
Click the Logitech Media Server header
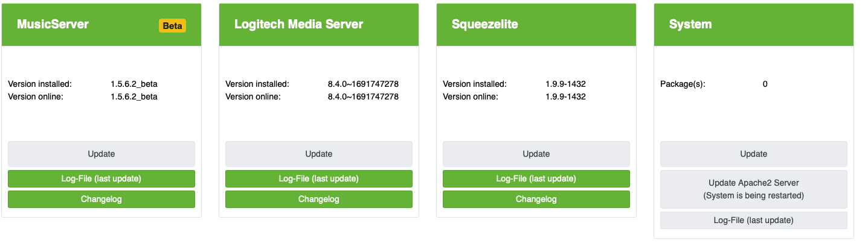[x=299, y=25]
